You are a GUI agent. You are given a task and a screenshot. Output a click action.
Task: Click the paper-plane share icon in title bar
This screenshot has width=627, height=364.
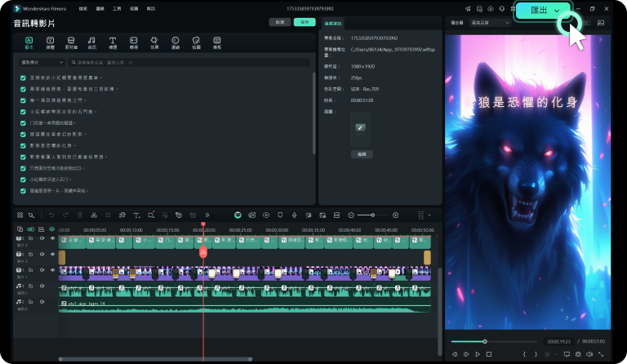[x=468, y=9]
